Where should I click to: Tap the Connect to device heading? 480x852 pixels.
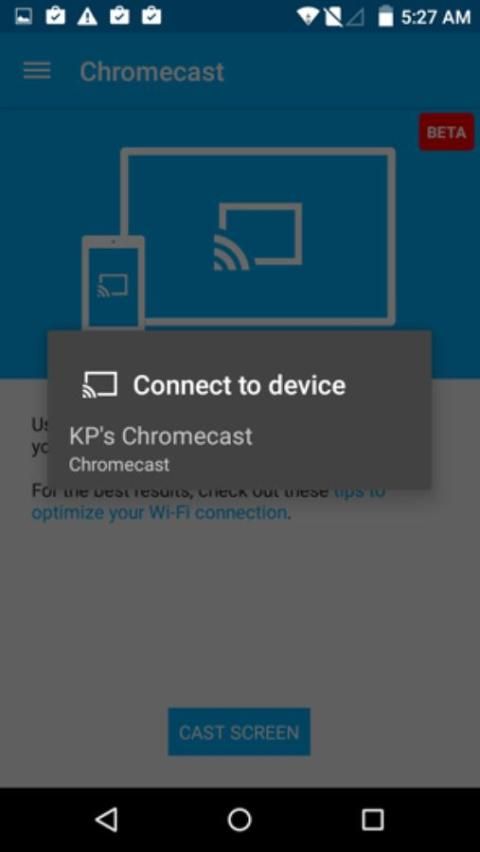pos(239,385)
